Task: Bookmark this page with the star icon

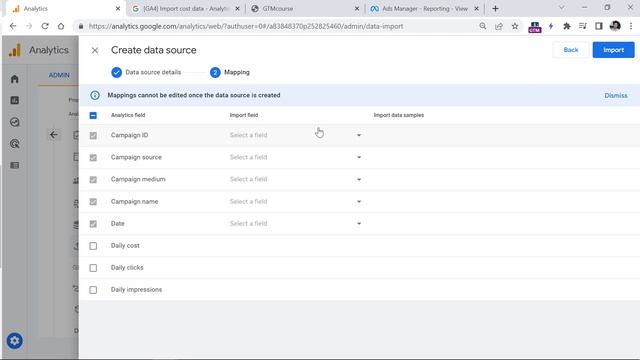Action: click(x=515, y=26)
